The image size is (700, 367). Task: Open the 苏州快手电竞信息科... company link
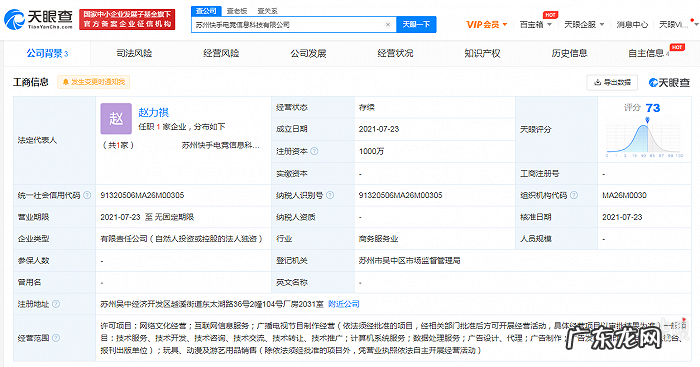[221, 145]
